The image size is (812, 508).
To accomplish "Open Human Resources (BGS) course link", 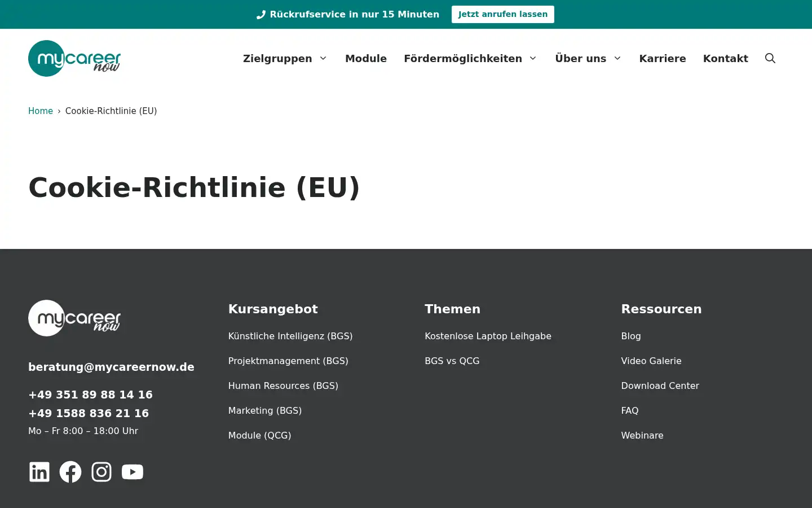I will pyautogui.click(x=283, y=386).
